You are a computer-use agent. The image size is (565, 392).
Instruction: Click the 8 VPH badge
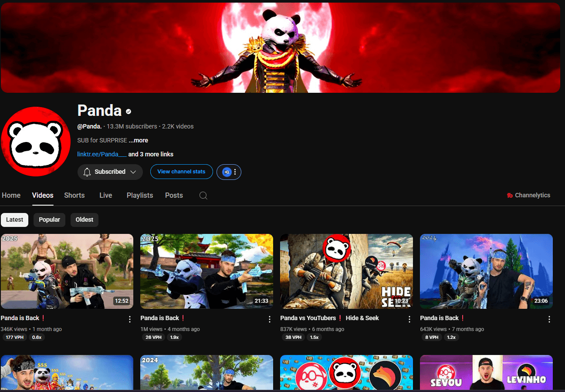(x=432, y=337)
